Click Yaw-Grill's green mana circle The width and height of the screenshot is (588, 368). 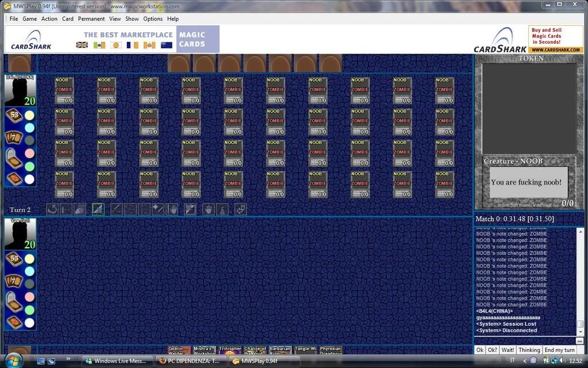coord(29,310)
